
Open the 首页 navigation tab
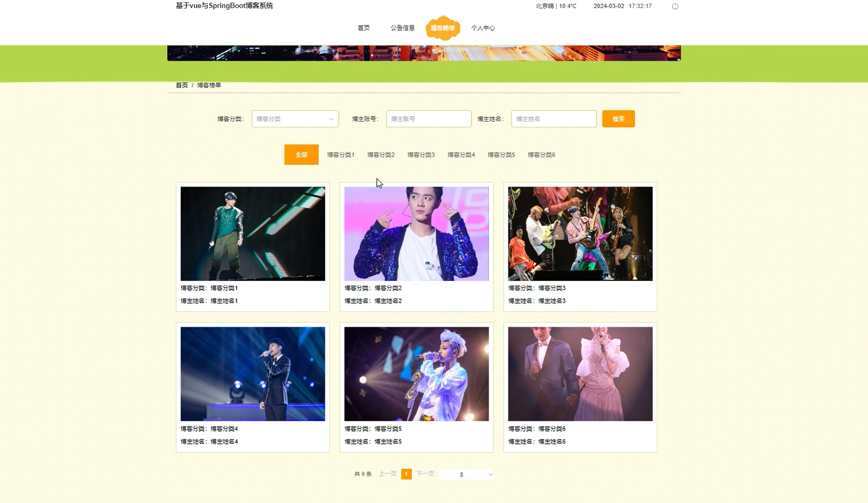pyautogui.click(x=364, y=28)
